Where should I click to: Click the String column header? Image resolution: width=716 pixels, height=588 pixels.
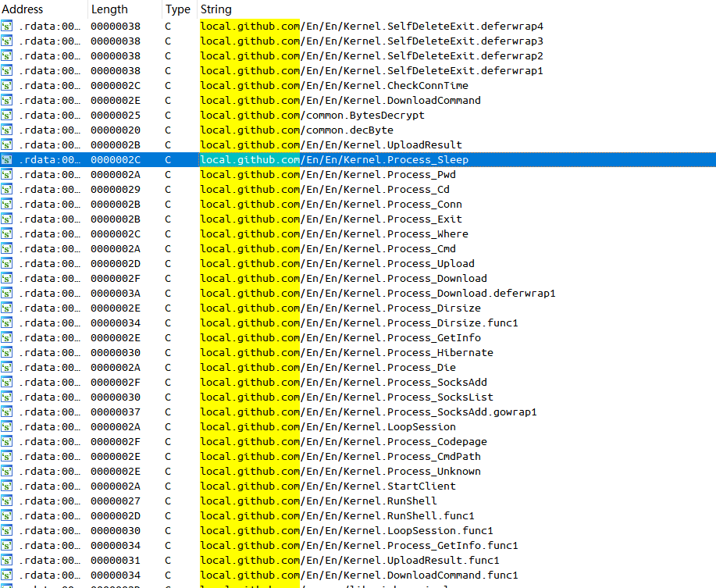pos(216,9)
